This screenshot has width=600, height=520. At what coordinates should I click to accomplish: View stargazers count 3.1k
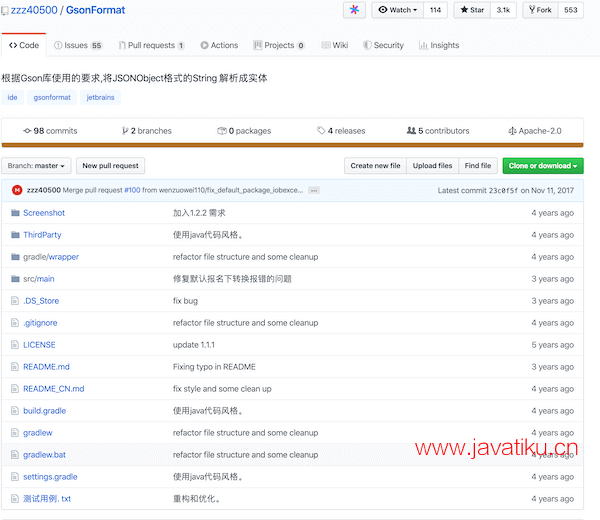pyautogui.click(x=503, y=10)
